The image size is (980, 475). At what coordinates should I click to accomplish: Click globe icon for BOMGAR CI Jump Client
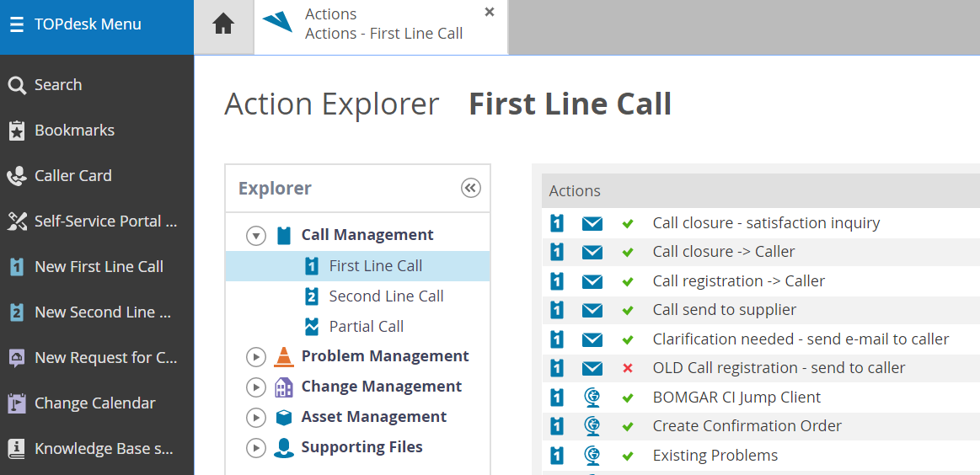click(592, 397)
